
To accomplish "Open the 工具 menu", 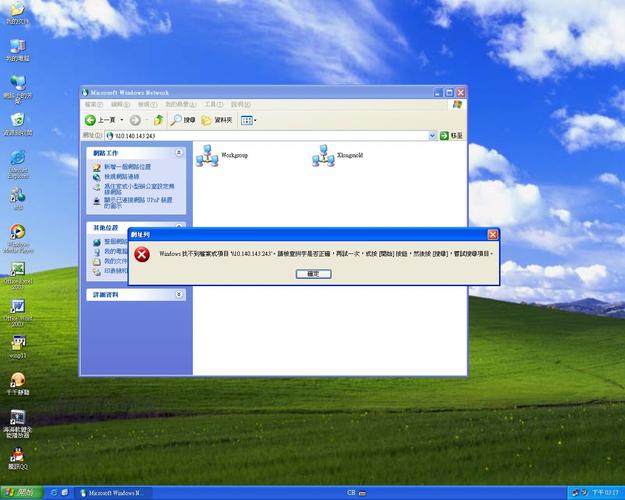I will click(214, 104).
